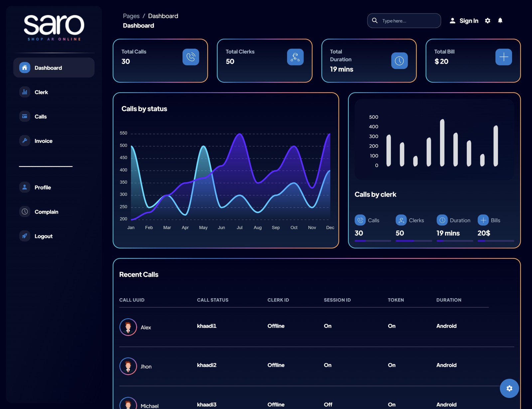
Task: Click the search magnifier icon
Action: 375,21
